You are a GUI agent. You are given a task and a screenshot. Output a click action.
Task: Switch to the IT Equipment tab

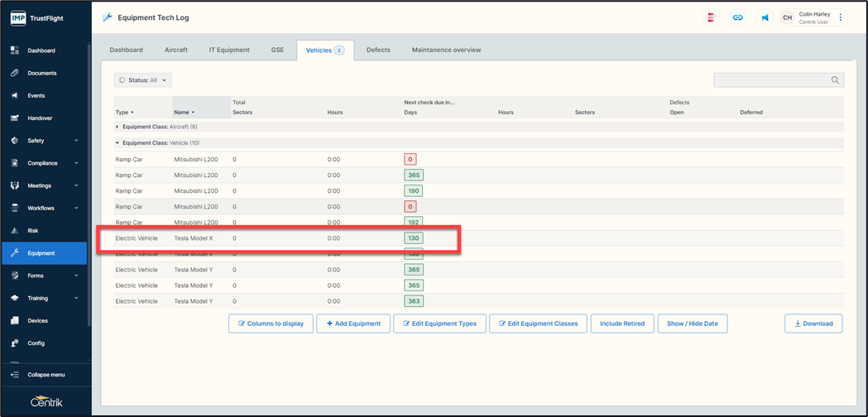(229, 50)
